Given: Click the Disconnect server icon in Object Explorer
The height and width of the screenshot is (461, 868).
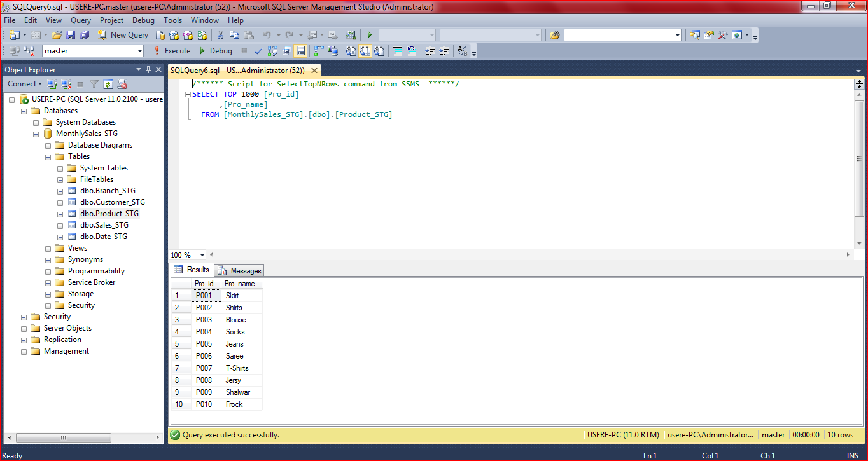Looking at the screenshot, I should [66, 83].
